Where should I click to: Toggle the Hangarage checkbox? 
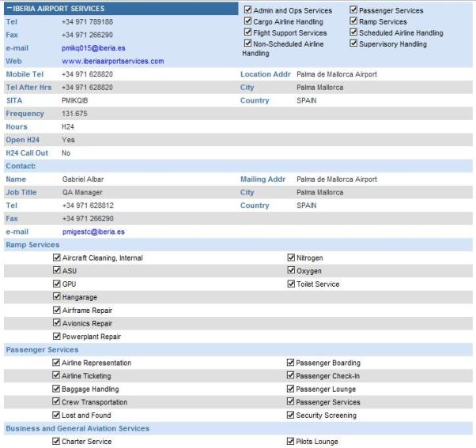pos(56,296)
